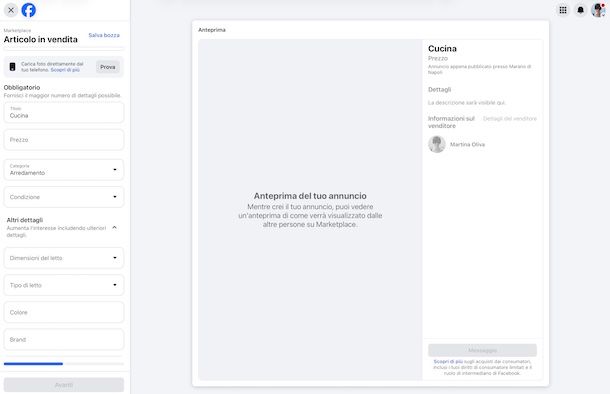This screenshot has width=610, height=394.
Task: Click the Colore input field
Action: (x=64, y=312)
